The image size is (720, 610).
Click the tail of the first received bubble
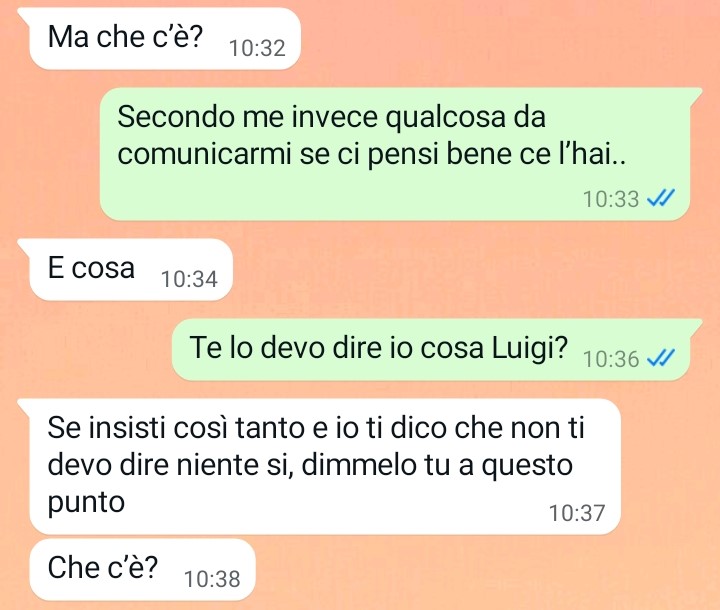coord(23,14)
